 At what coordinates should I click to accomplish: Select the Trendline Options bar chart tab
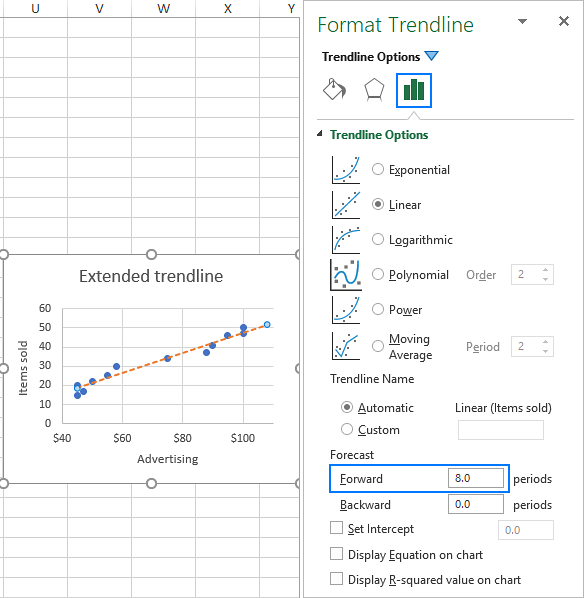pyautogui.click(x=414, y=90)
